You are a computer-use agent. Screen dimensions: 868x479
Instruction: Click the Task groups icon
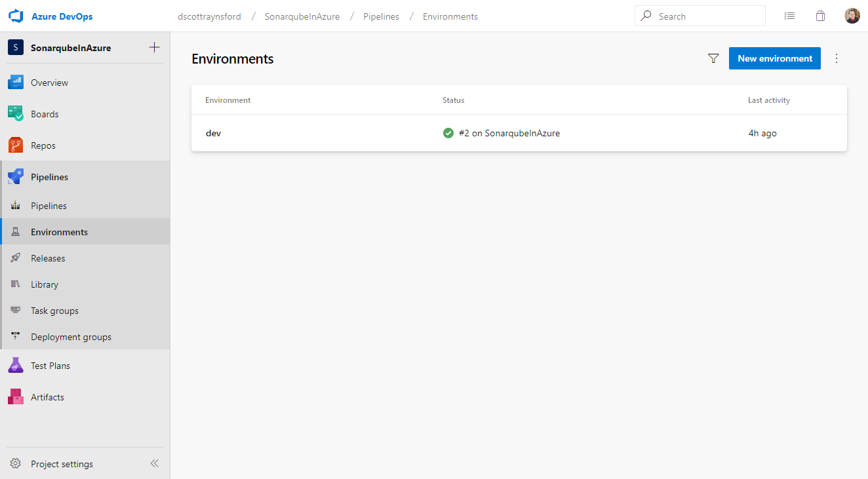point(16,311)
